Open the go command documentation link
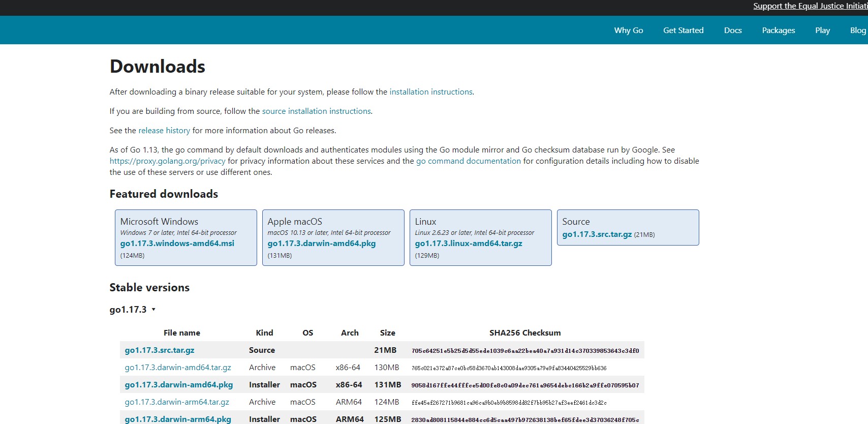 tap(469, 161)
